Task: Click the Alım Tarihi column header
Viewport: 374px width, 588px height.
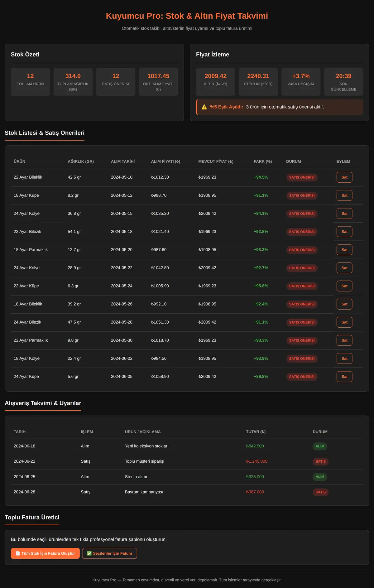Action: point(123,161)
